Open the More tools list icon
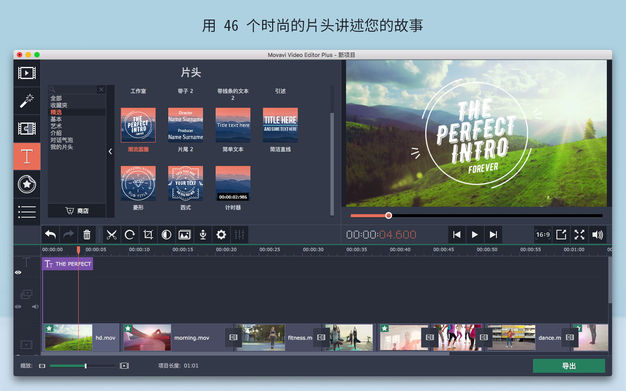The width and height of the screenshot is (626, 391). [27, 212]
